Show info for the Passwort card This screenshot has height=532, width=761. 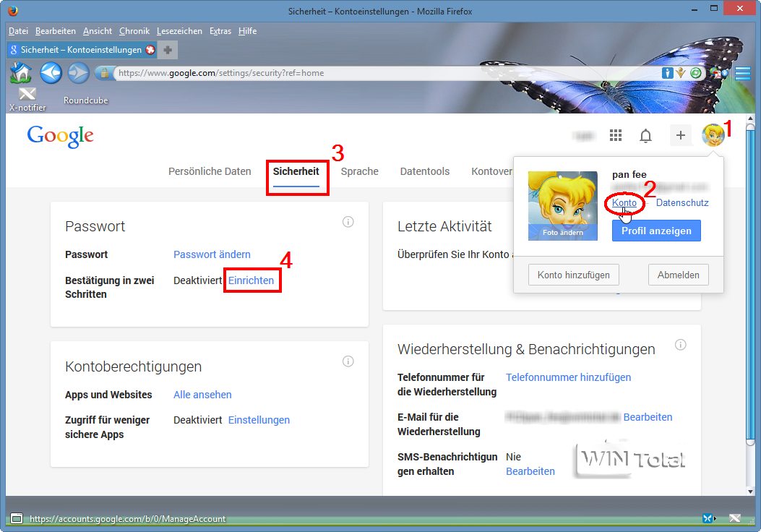[348, 222]
